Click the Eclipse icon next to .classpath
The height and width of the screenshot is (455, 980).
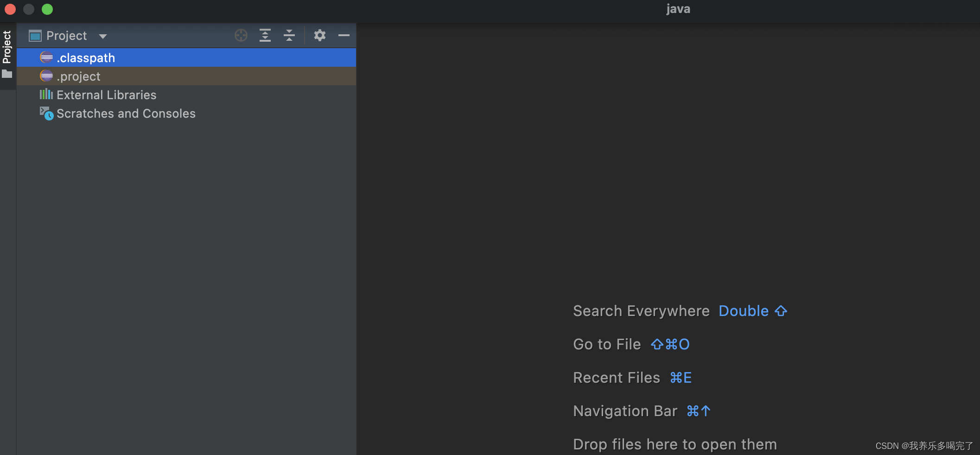(x=46, y=57)
